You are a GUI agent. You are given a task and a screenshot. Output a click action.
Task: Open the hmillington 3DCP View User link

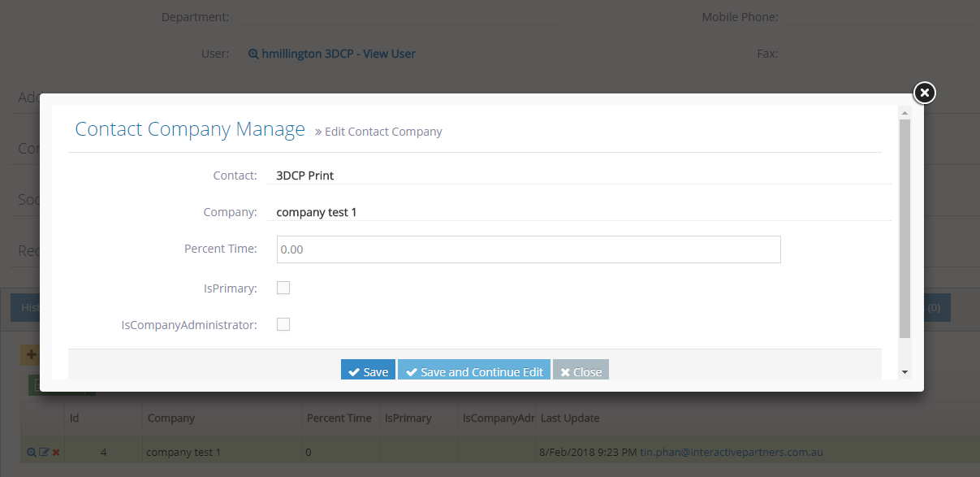pyautogui.click(x=339, y=54)
